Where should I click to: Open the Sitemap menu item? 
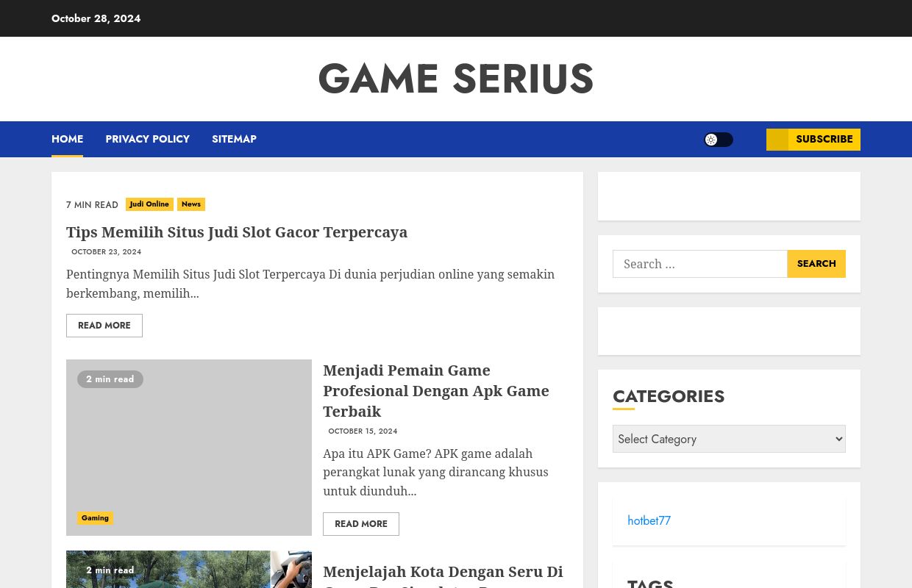(x=234, y=139)
